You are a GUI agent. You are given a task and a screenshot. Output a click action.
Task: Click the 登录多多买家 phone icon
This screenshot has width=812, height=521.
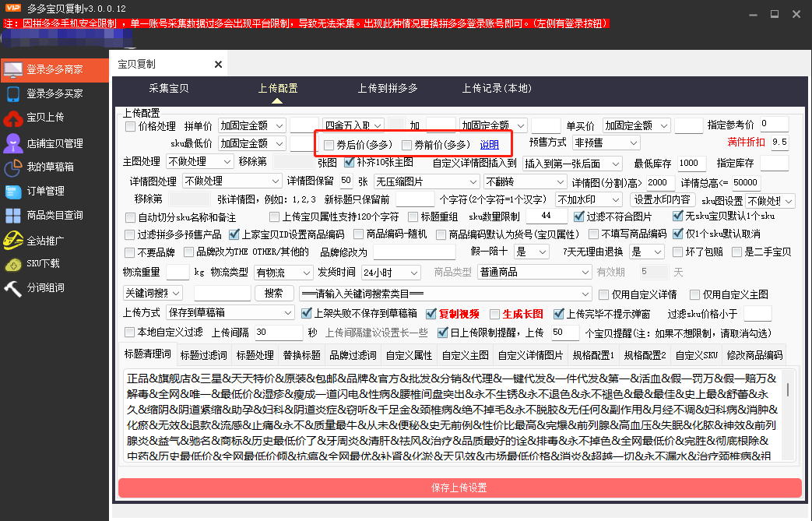13,93
